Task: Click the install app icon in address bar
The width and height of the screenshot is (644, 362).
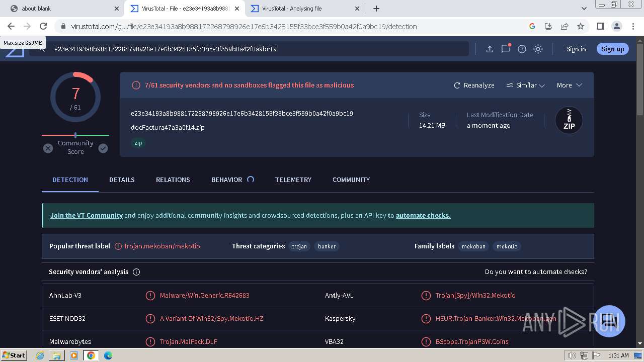Action: 548,26
